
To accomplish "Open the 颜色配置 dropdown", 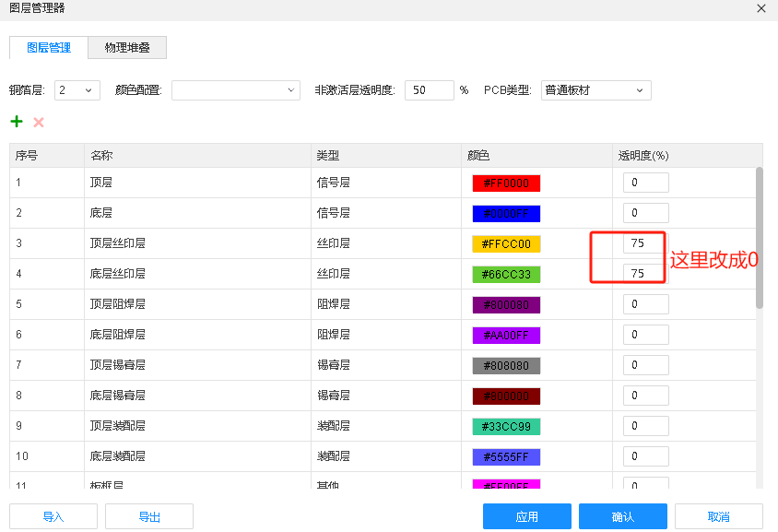I will (236, 90).
